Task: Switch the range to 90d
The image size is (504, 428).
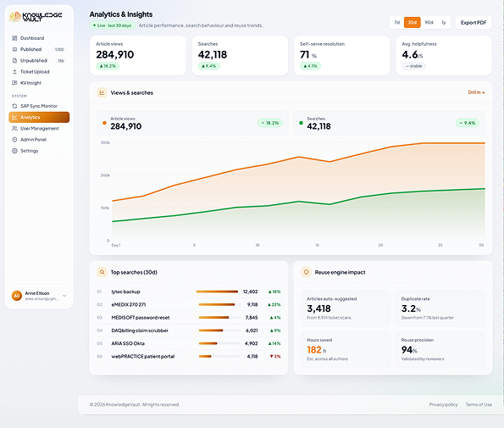Action: coord(429,23)
